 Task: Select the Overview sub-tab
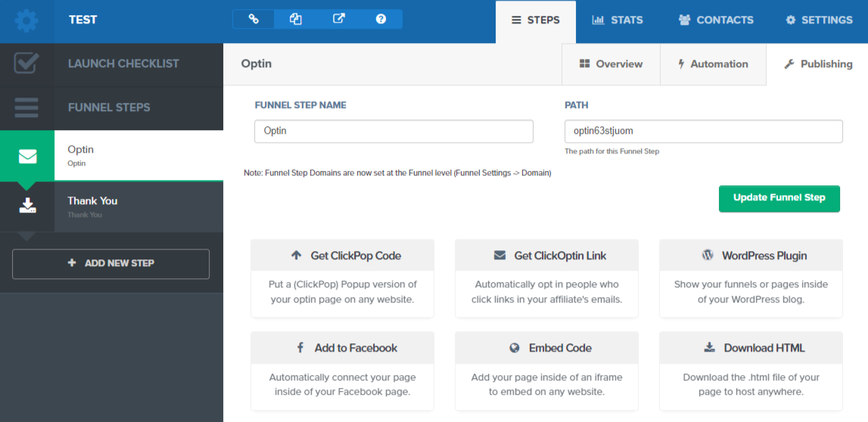[x=611, y=64]
